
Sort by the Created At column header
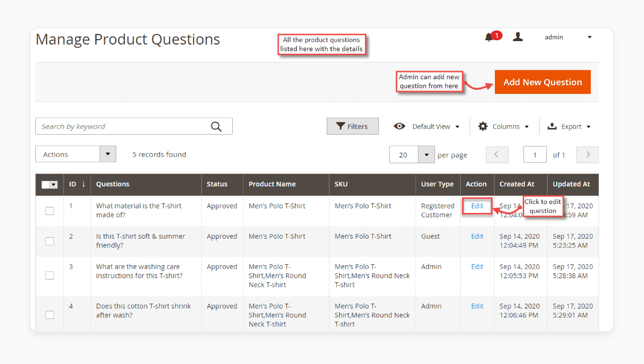pos(520,184)
